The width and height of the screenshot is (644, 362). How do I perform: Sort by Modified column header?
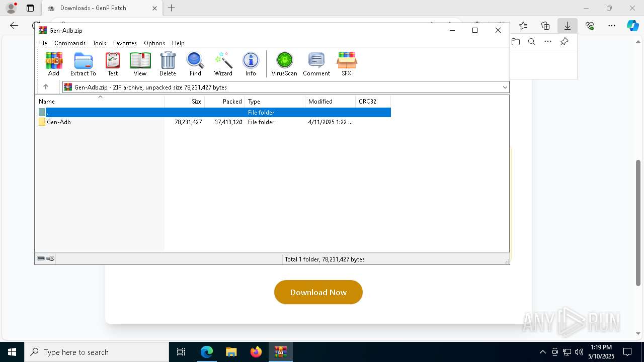(331, 101)
